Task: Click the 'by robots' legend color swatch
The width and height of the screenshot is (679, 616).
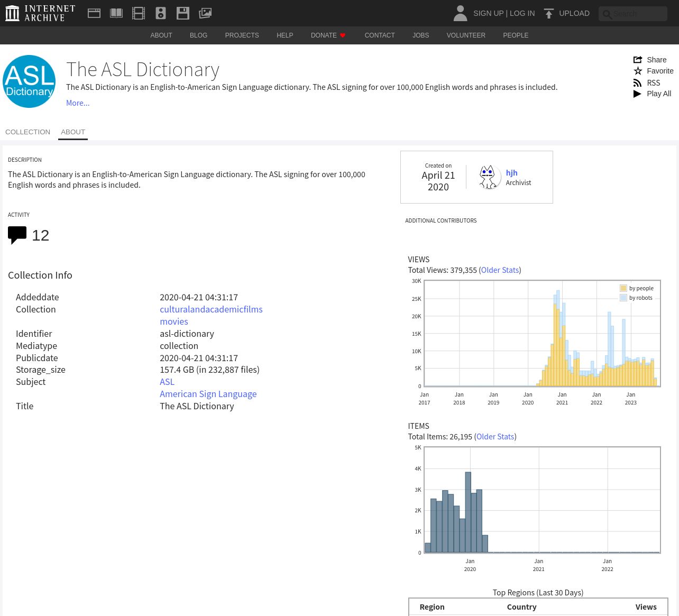Action: (x=623, y=298)
